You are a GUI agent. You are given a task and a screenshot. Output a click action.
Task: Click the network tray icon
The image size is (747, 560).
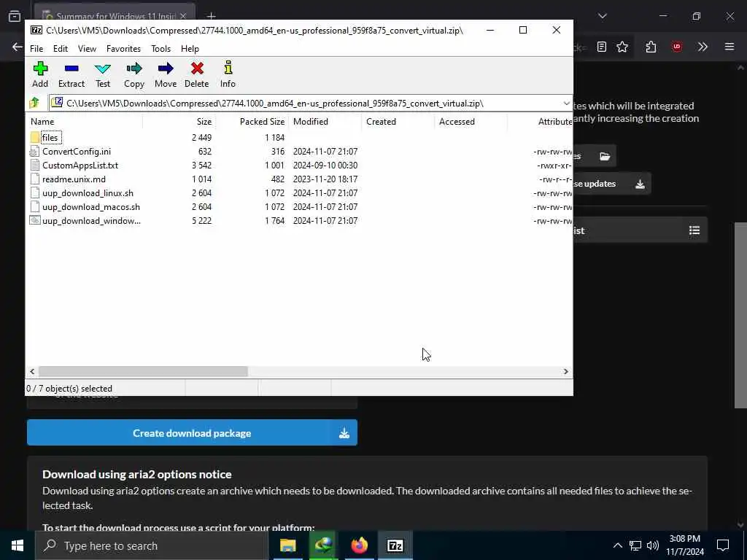(x=635, y=545)
